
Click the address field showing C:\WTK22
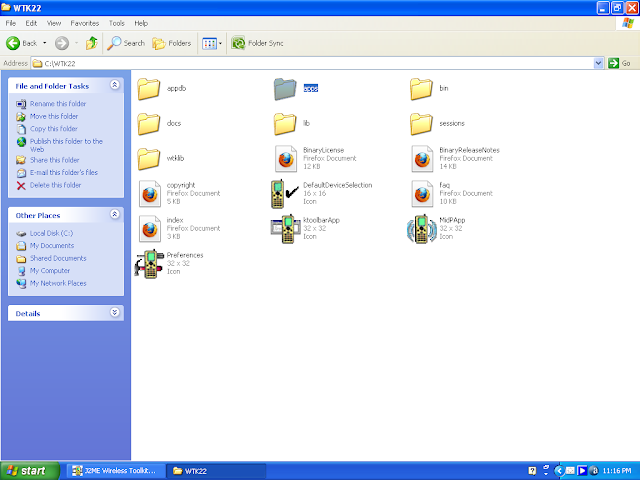(x=312, y=63)
